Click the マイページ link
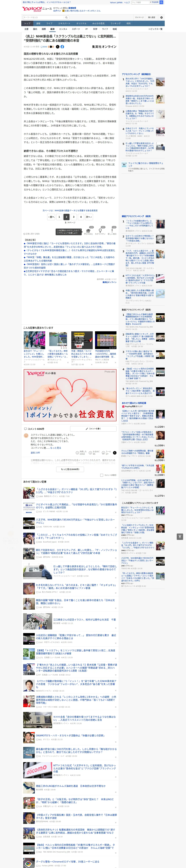186x868 pixels. click(x=139, y=18)
